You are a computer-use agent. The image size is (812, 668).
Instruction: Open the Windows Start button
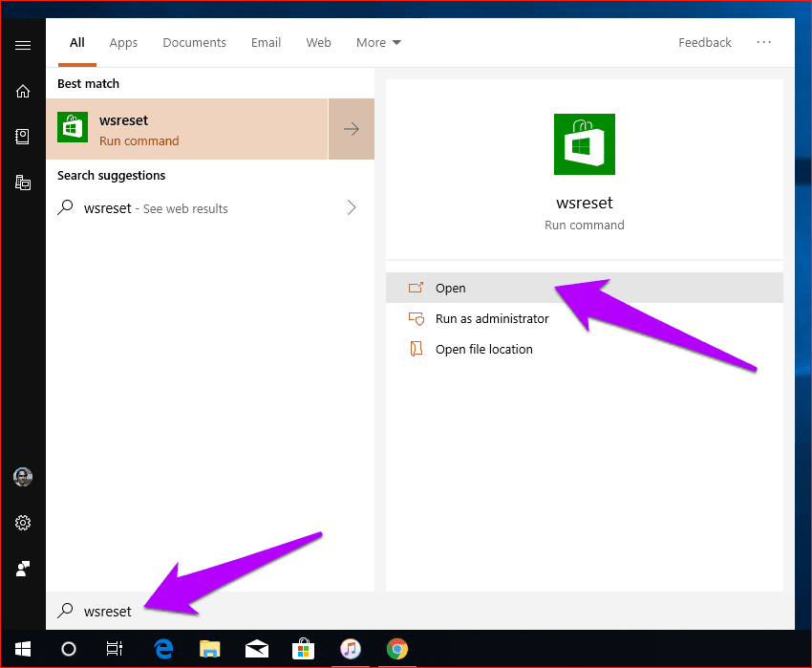23,649
